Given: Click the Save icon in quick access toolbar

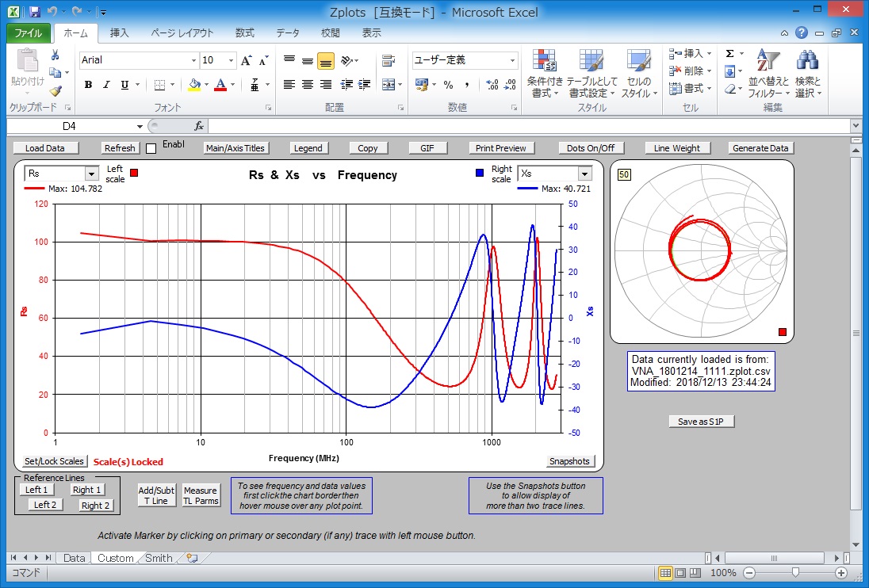Looking at the screenshot, I should point(34,12).
